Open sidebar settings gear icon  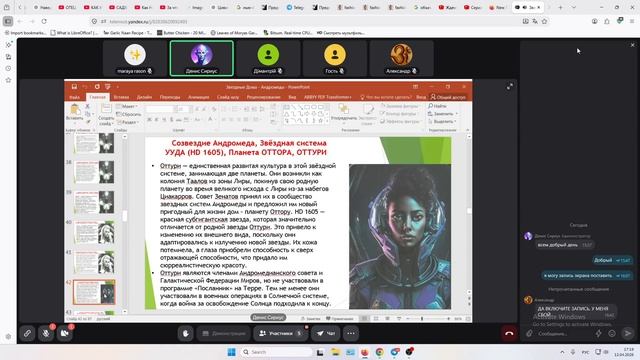[x=8, y=337]
